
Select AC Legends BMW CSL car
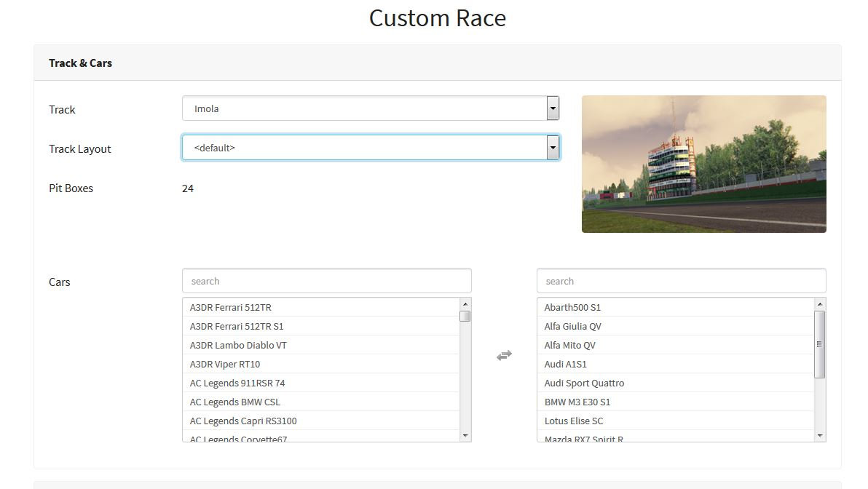pyautogui.click(x=234, y=402)
